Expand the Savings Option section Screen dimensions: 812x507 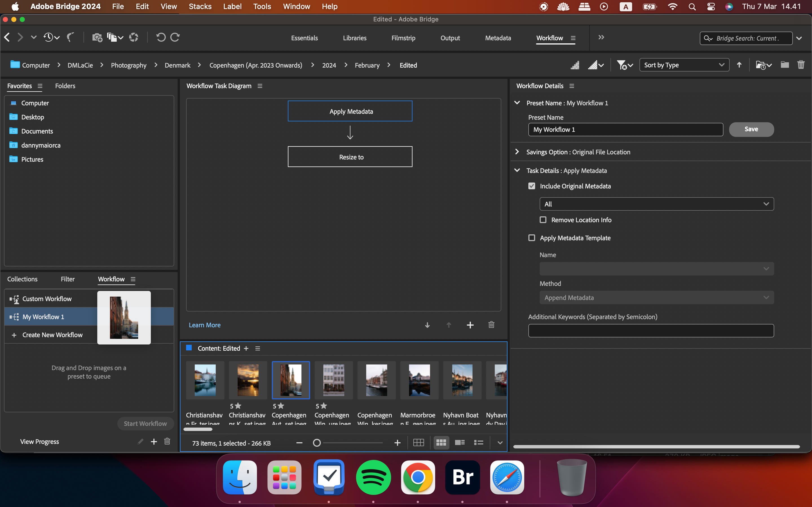(517, 152)
